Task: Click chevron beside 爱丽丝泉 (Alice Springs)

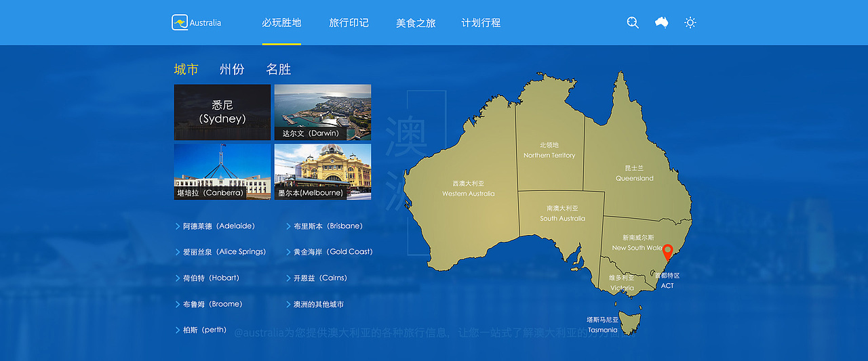Action: coord(178,252)
